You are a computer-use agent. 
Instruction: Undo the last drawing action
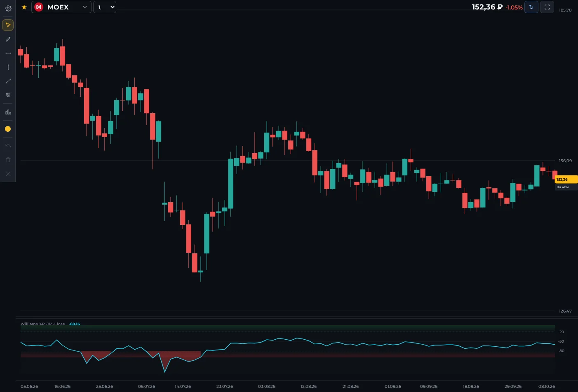(8, 146)
